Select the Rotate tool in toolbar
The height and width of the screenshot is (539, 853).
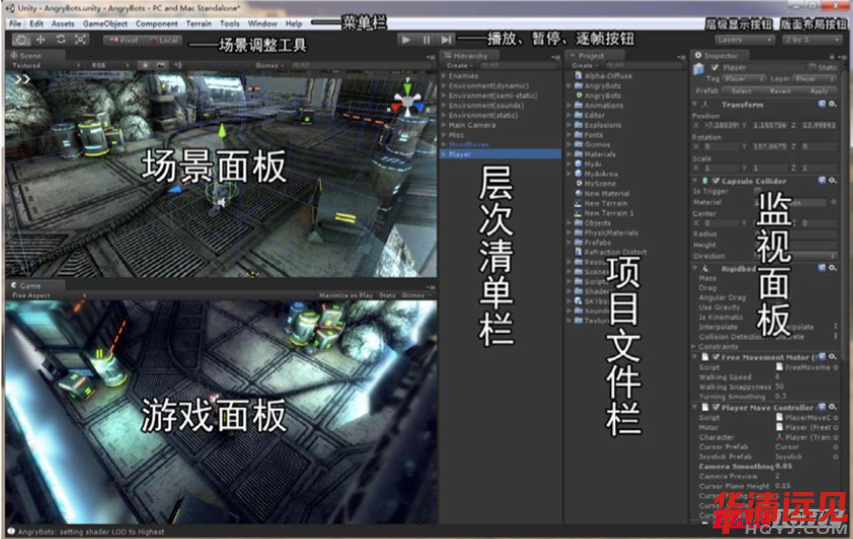(x=59, y=39)
